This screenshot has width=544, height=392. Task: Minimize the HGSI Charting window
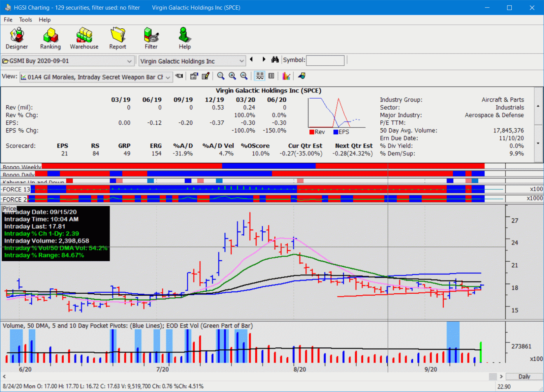pyautogui.click(x=487, y=7)
